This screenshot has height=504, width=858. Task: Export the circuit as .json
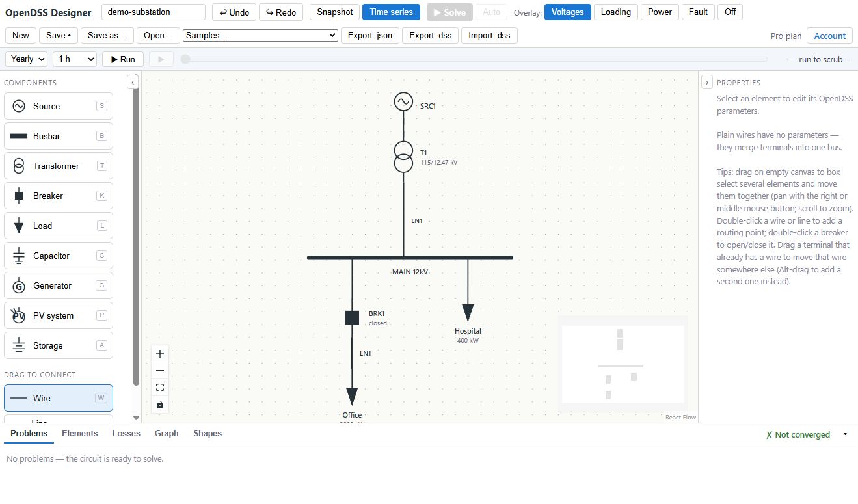click(370, 36)
